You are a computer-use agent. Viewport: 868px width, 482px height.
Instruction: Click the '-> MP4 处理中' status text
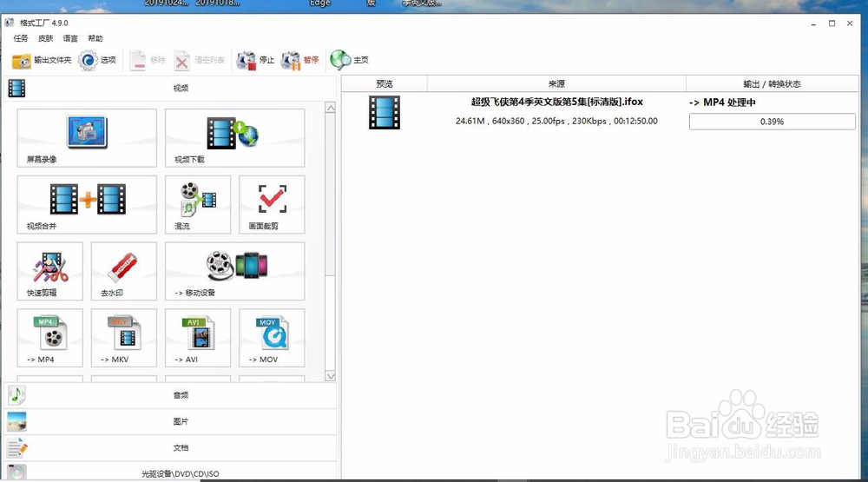pyautogui.click(x=722, y=102)
